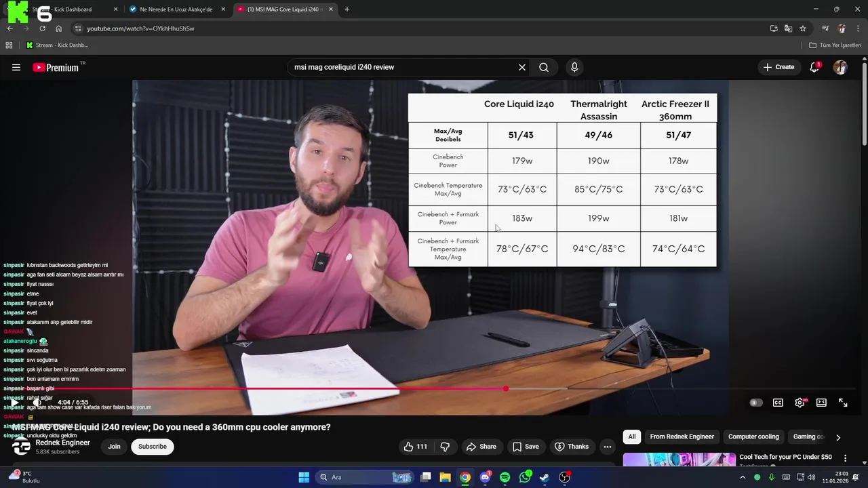Mute the video volume
Image resolution: width=868 pixels, height=488 pixels.
[x=37, y=403]
